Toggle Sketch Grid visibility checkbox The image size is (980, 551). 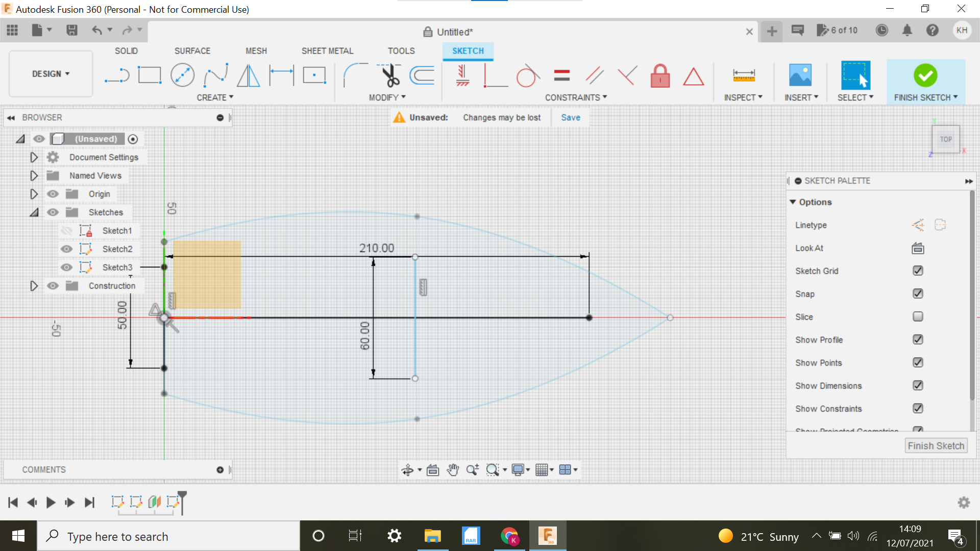pyautogui.click(x=919, y=270)
